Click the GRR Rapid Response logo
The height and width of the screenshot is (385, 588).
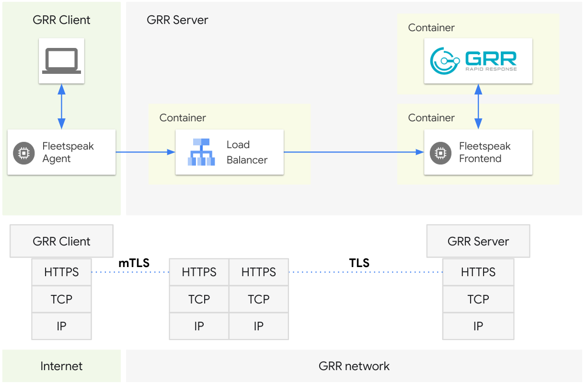(473, 60)
